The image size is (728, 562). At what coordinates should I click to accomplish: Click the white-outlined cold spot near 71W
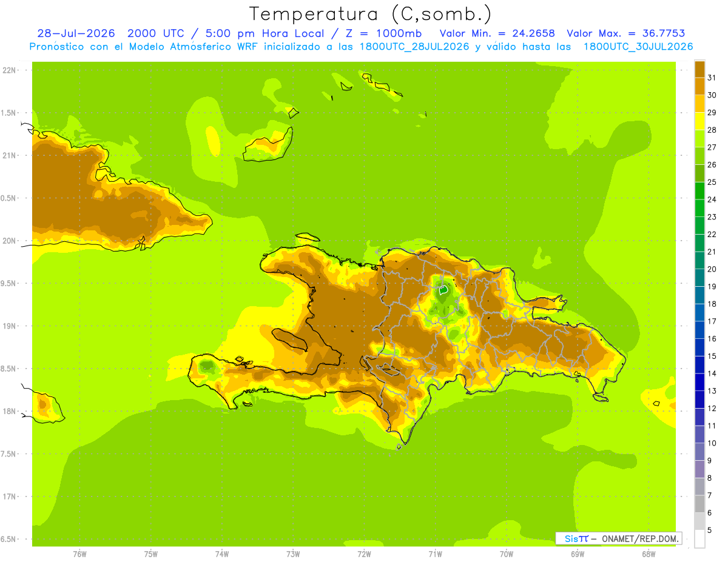pos(443,290)
